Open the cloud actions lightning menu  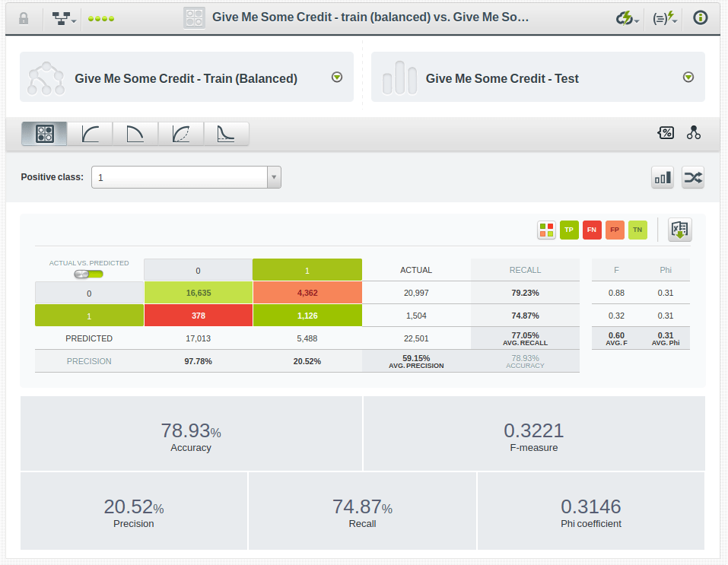(x=628, y=18)
